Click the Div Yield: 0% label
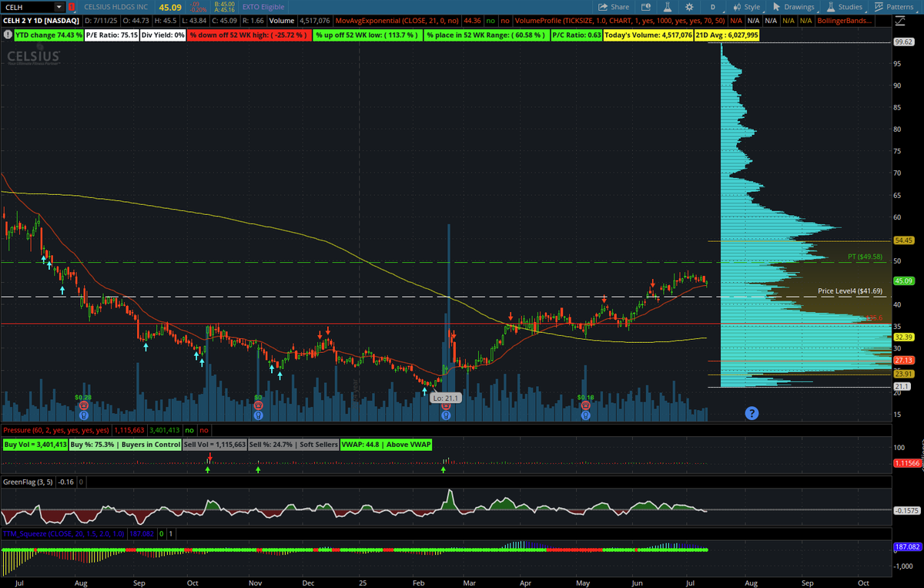The height and width of the screenshot is (588, 924). click(163, 35)
